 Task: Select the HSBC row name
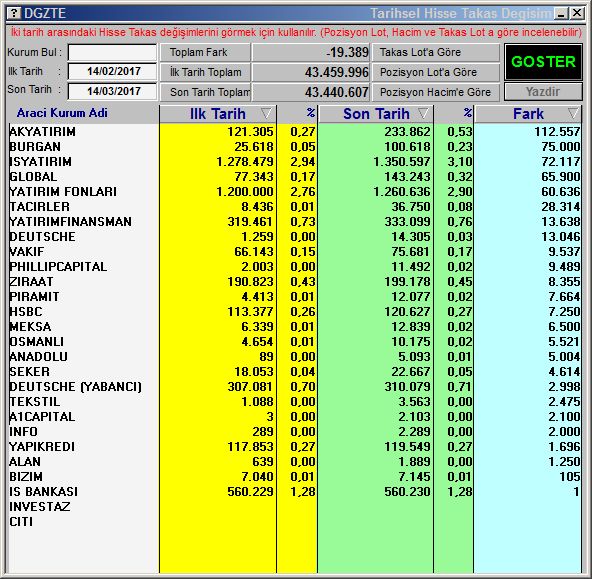pyautogui.click(x=26, y=312)
